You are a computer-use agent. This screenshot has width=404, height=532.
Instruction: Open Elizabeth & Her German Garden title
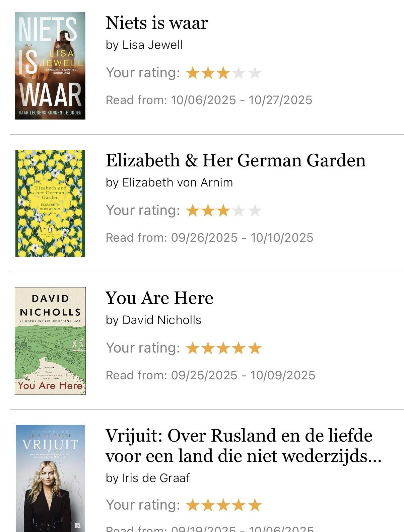[235, 160]
